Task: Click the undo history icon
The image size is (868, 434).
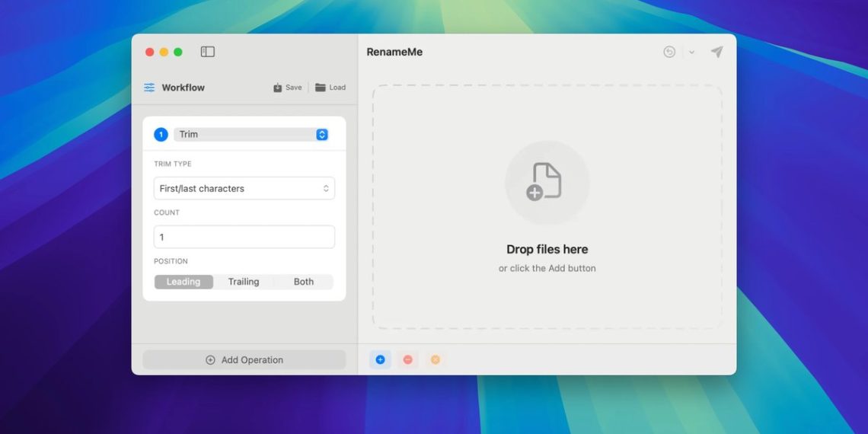Action: click(669, 52)
